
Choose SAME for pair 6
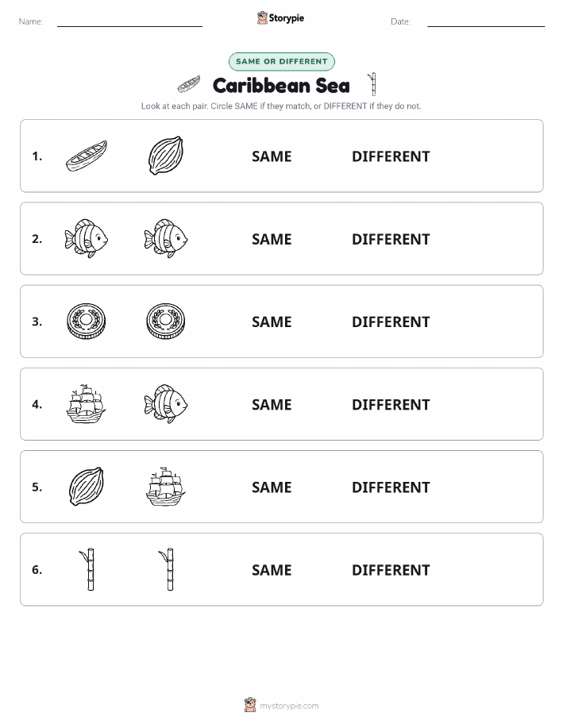point(272,570)
